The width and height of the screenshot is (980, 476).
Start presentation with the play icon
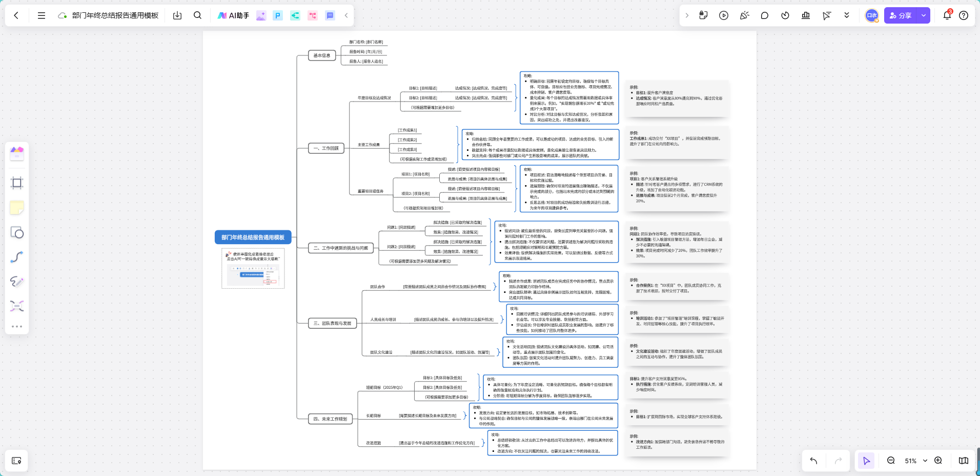point(724,15)
